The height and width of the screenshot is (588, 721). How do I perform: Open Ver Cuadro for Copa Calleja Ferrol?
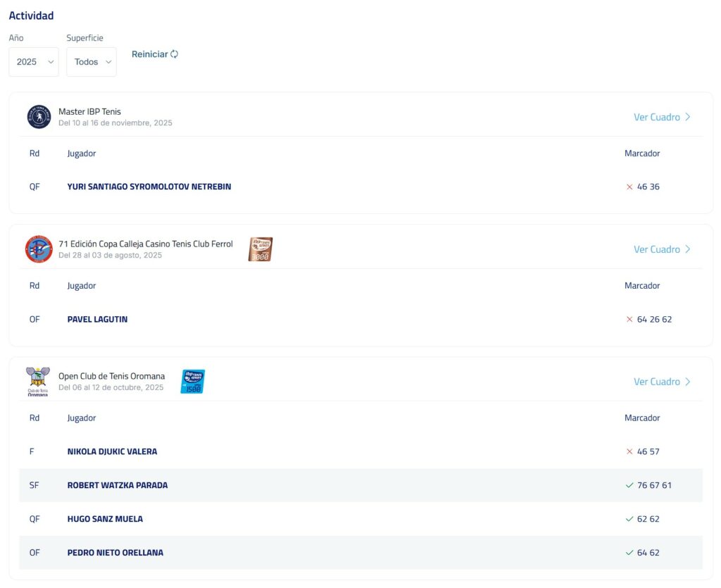coord(657,249)
